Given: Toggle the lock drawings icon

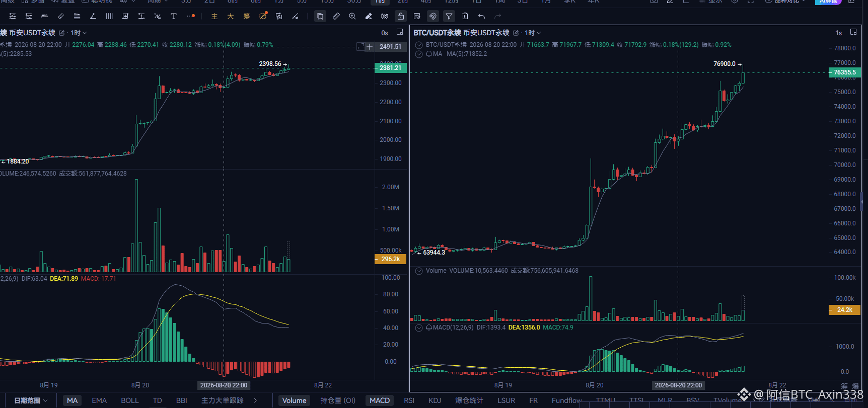Looking at the screenshot, I should coord(401,16).
